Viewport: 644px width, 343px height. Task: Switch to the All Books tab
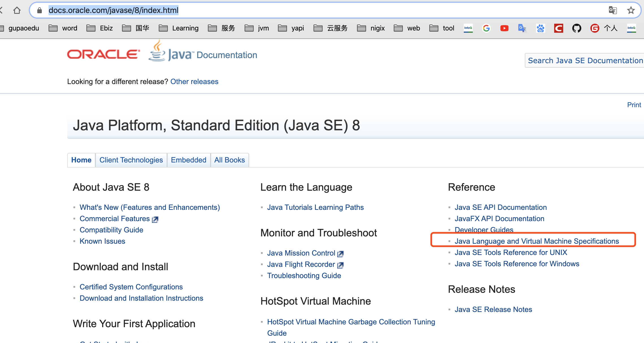230,160
